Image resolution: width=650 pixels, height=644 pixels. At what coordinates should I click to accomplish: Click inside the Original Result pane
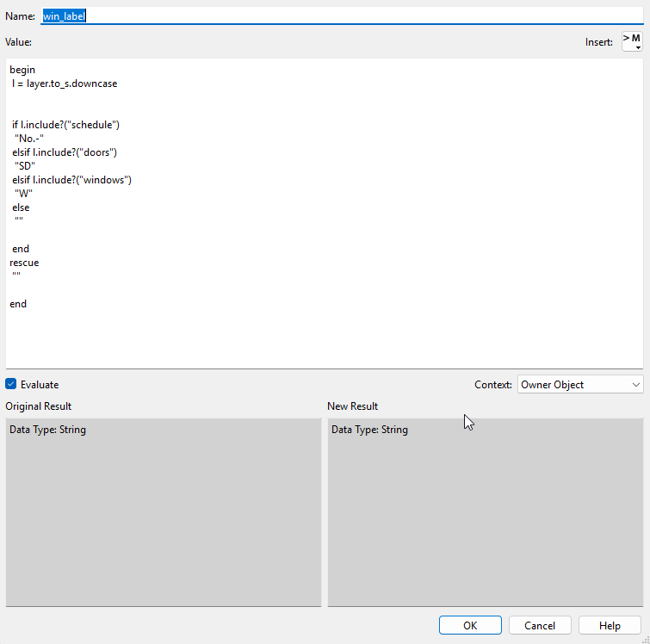click(x=163, y=517)
